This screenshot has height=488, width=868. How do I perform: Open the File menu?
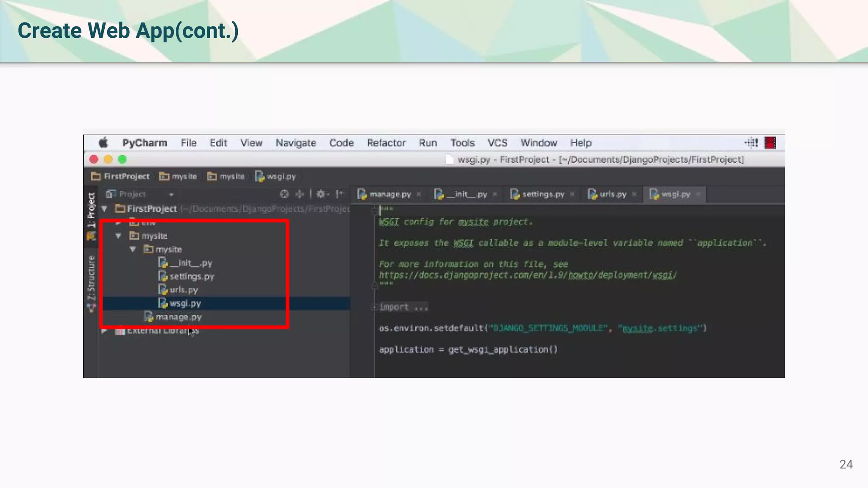(x=189, y=143)
